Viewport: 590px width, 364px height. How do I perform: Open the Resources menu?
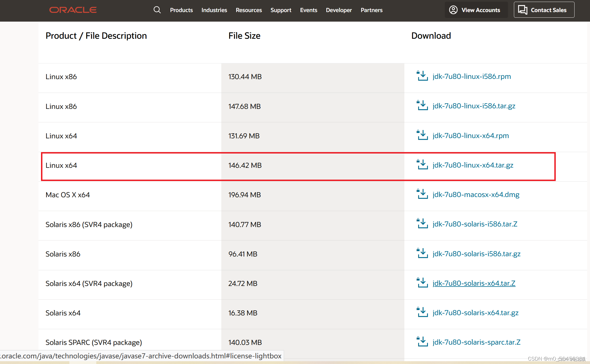coord(249,10)
